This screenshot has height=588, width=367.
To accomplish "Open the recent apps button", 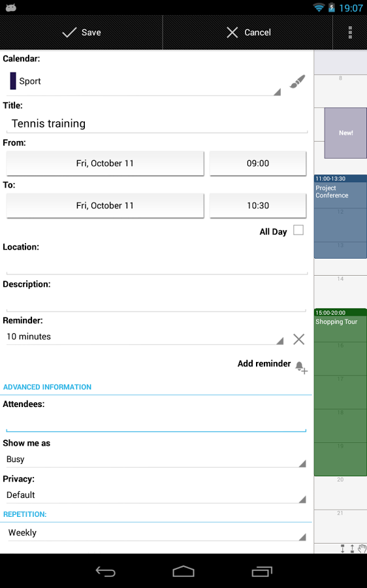I will (x=262, y=572).
